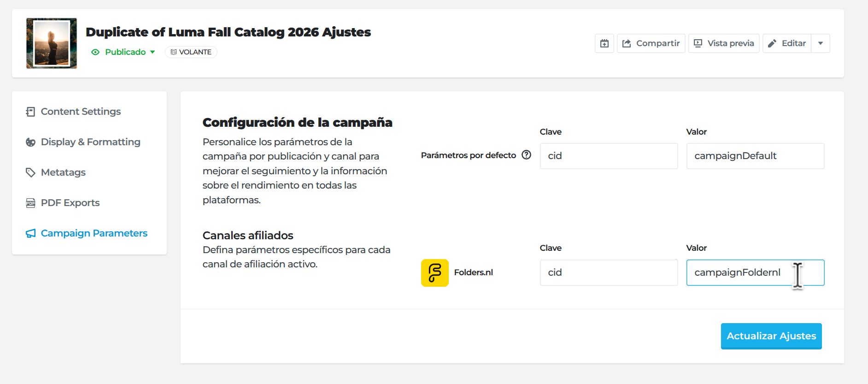Image resolution: width=868 pixels, height=384 pixels.
Task: Click the campaignDefault Valor input field
Action: point(755,156)
